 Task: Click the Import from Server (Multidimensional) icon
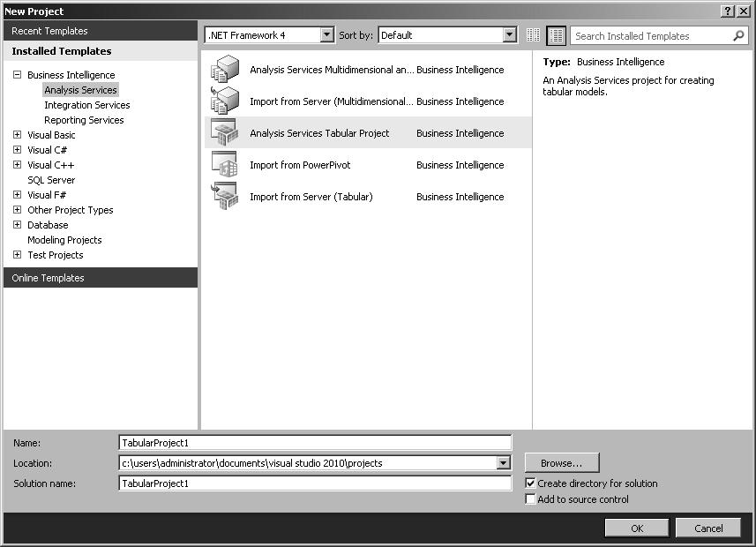tap(225, 101)
